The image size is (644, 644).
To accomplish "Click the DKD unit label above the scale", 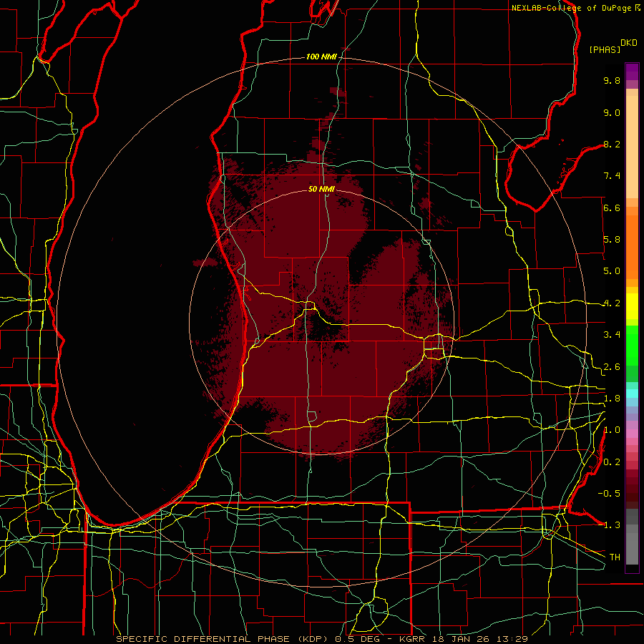I will (x=629, y=43).
